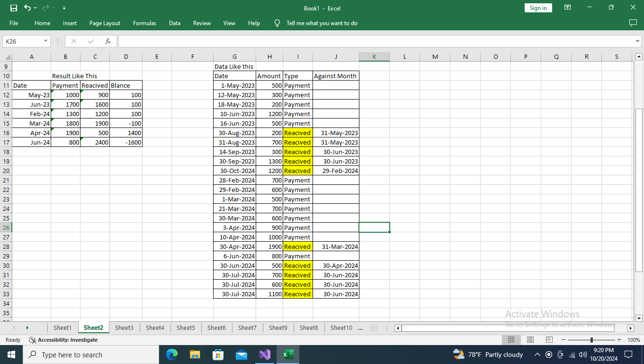644x364 pixels.
Task: Open the File menu
Action: (14, 23)
